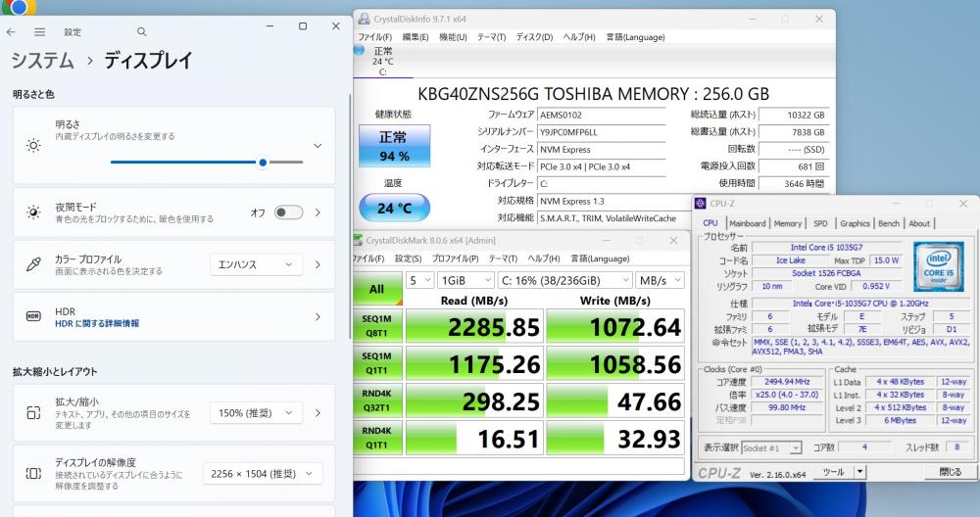Screen dimensions: 980x517
Task: Click the CPU-Z title bar icon
Action: coord(700,204)
